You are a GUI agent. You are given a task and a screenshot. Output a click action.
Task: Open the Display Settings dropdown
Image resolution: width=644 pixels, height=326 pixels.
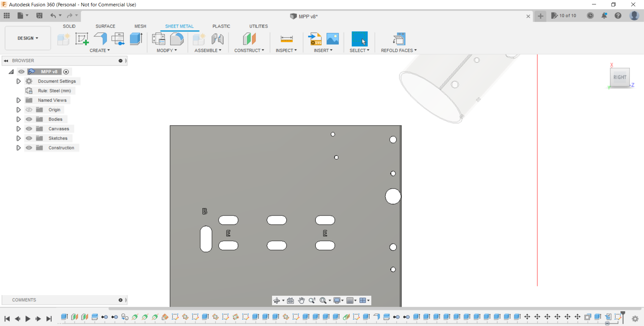(338, 301)
